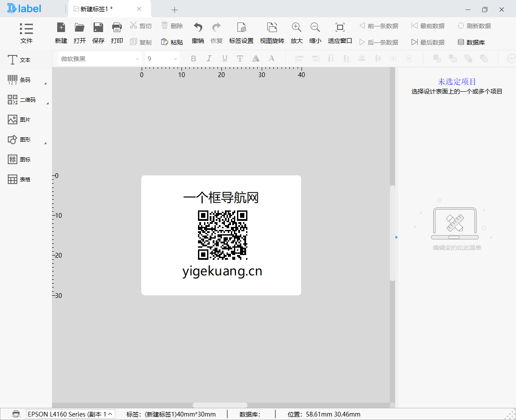
Task: Click the 未选定项目 heading
Action: pyautogui.click(x=457, y=81)
